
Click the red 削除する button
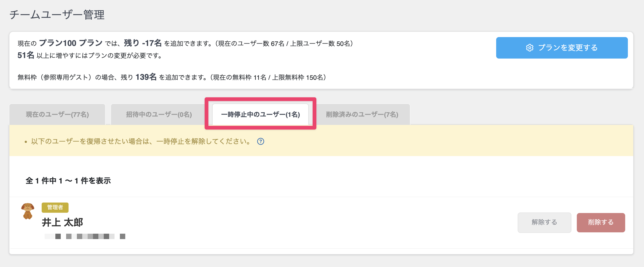(x=601, y=222)
